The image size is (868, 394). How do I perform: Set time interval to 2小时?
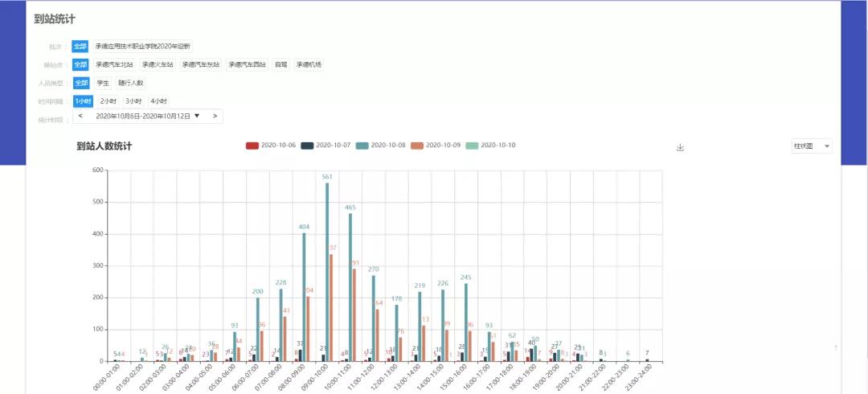(x=108, y=101)
